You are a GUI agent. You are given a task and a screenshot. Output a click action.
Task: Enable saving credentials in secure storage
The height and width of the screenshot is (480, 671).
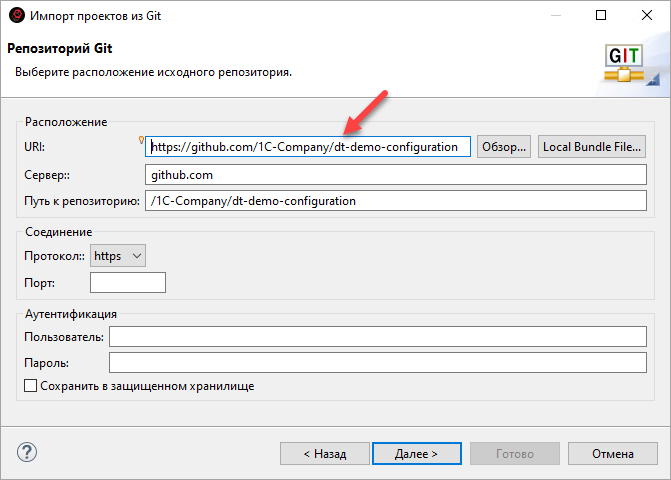click(31, 385)
